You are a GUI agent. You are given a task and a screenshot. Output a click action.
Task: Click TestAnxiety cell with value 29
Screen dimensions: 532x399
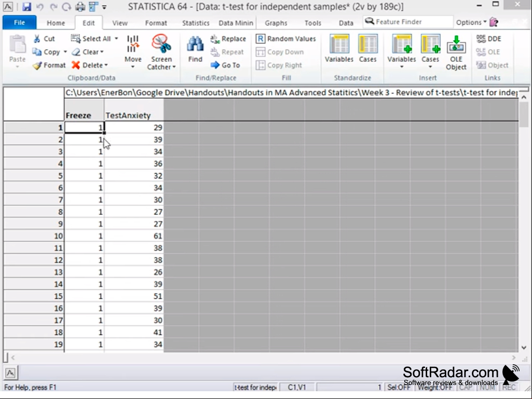click(x=134, y=128)
